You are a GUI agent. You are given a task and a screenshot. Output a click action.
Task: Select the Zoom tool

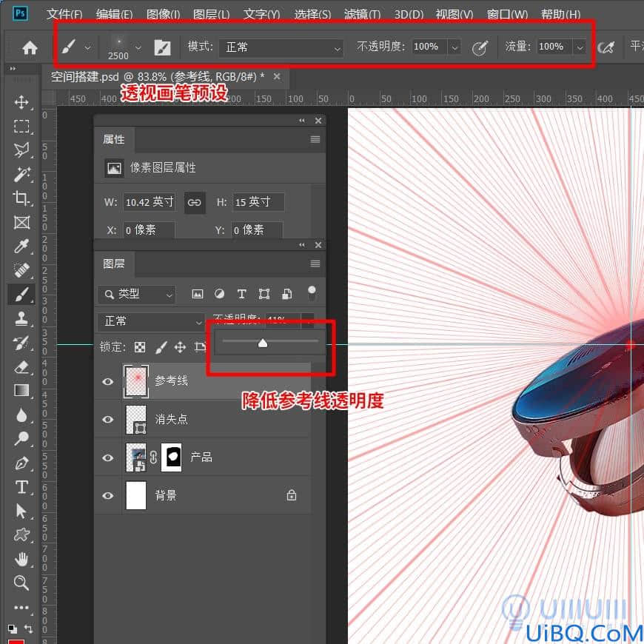[x=21, y=583]
